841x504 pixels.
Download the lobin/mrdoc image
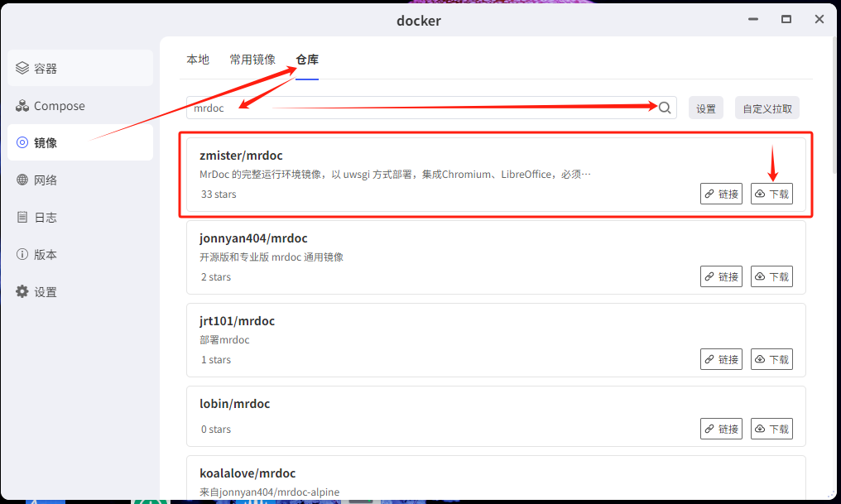[771, 429]
